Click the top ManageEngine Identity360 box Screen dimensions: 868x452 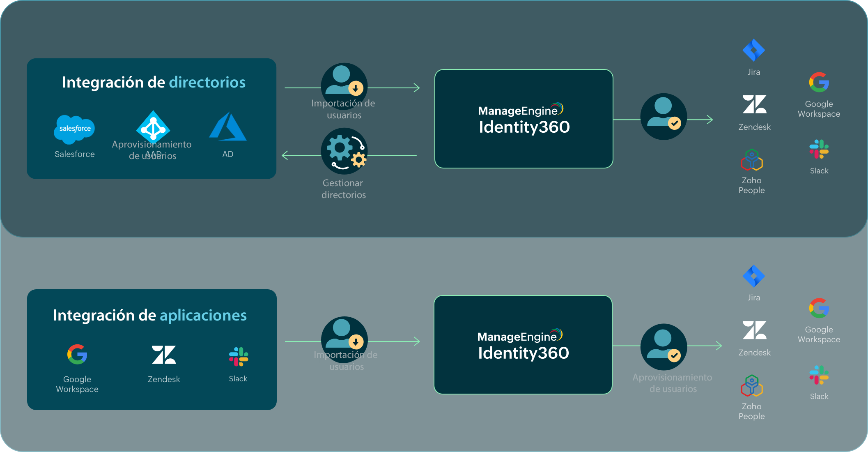(x=524, y=119)
